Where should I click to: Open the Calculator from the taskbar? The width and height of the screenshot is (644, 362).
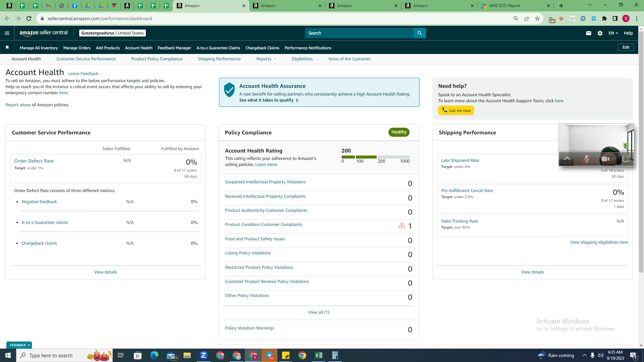[x=335, y=355]
